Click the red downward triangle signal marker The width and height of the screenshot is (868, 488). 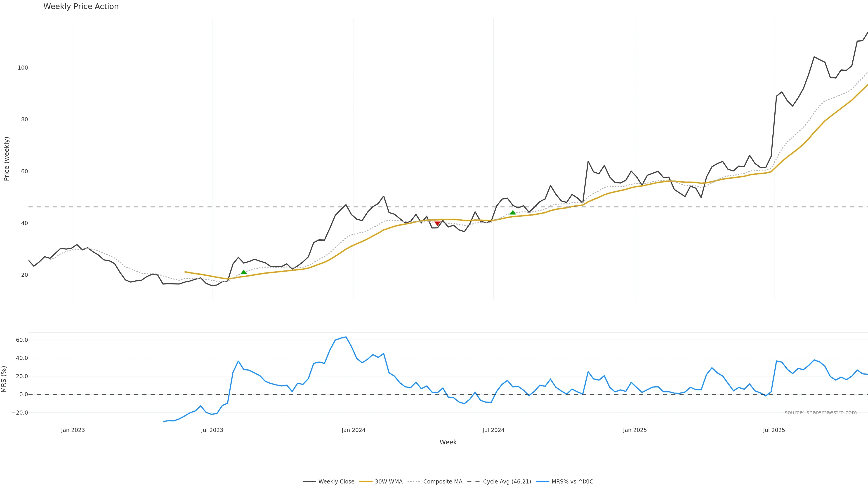tap(437, 223)
